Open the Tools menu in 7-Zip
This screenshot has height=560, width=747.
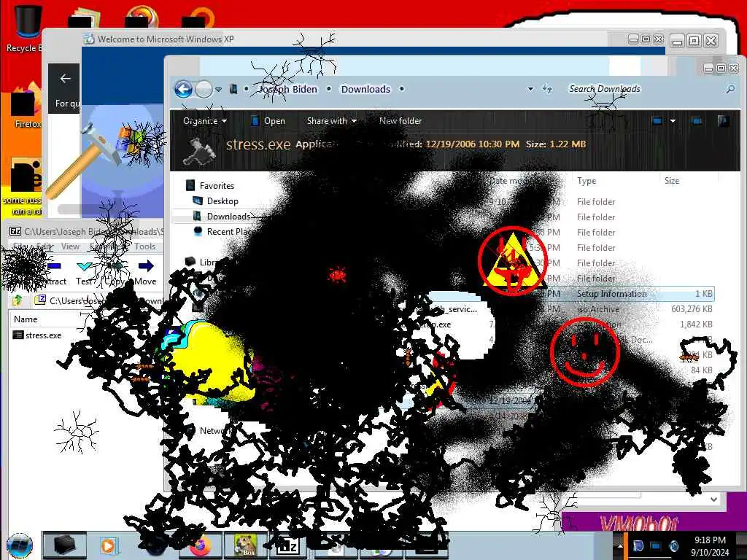coord(144,246)
